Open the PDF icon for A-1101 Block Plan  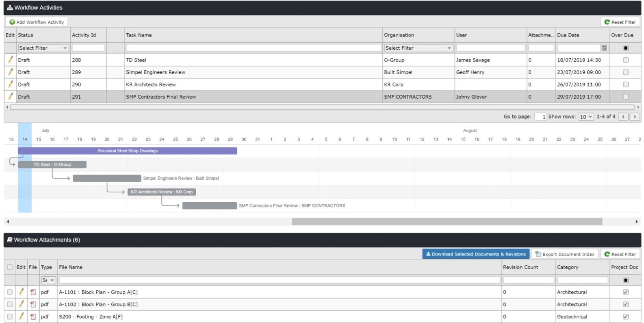(32, 292)
